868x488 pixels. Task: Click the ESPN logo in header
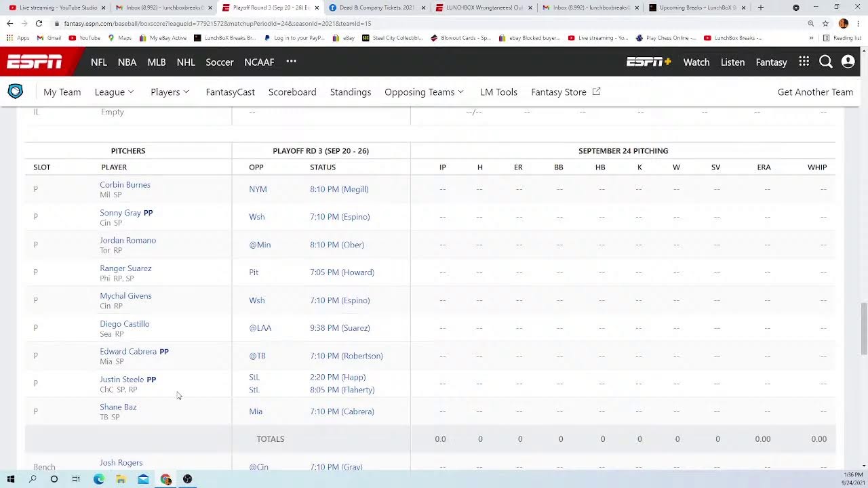click(35, 62)
